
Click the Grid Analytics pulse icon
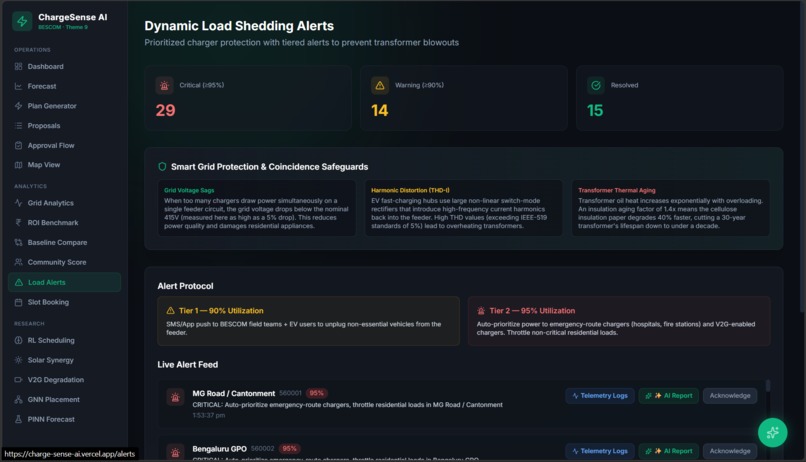pos(19,203)
